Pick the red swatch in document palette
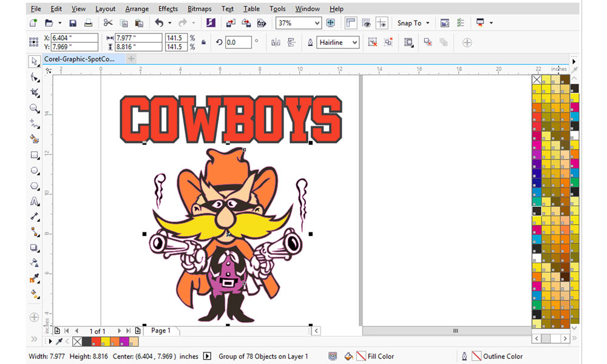Screen dimensions: 607x364 [96, 342]
